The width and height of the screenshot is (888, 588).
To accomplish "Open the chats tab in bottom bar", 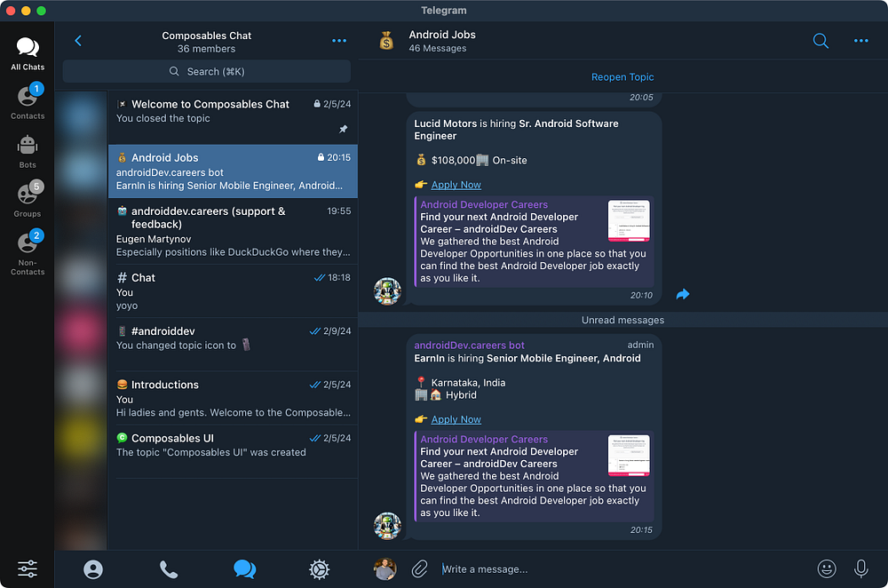I will click(245, 569).
